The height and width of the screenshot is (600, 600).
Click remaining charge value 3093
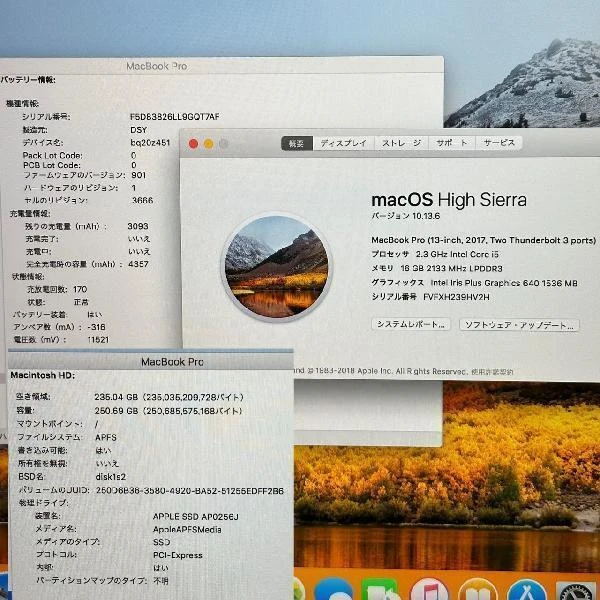coord(138,227)
